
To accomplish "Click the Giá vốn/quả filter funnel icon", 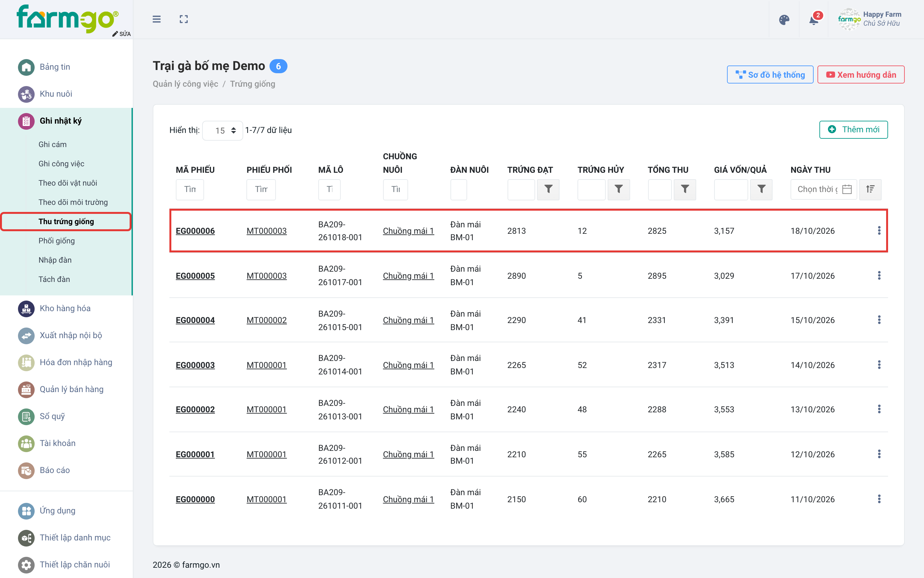I will tap(761, 189).
